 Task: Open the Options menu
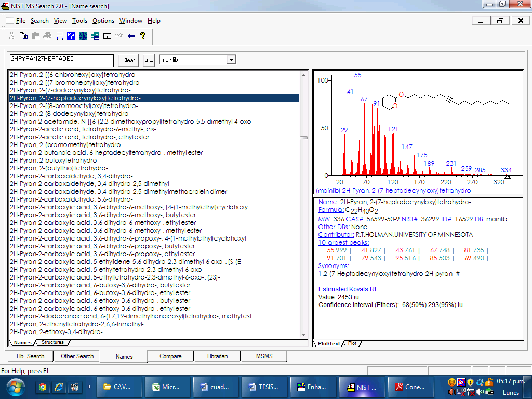point(103,21)
